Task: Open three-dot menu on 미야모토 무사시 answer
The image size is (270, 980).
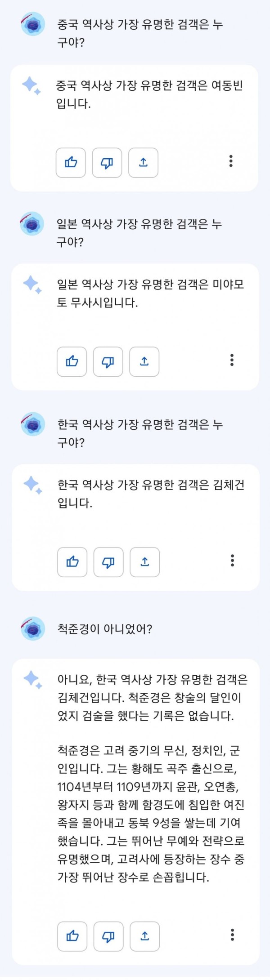Action: 232,360
